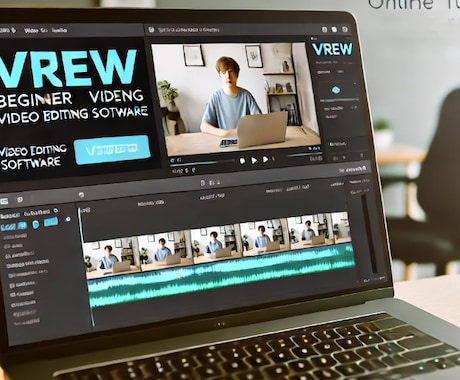The height and width of the screenshot is (380, 460).
Task: Click the blue button under VIDEO EDITING SOFTWARE
Action: pos(112,149)
